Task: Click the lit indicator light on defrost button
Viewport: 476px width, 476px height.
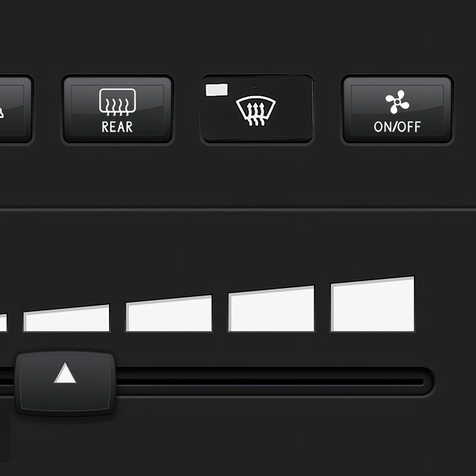Action: pos(217,90)
